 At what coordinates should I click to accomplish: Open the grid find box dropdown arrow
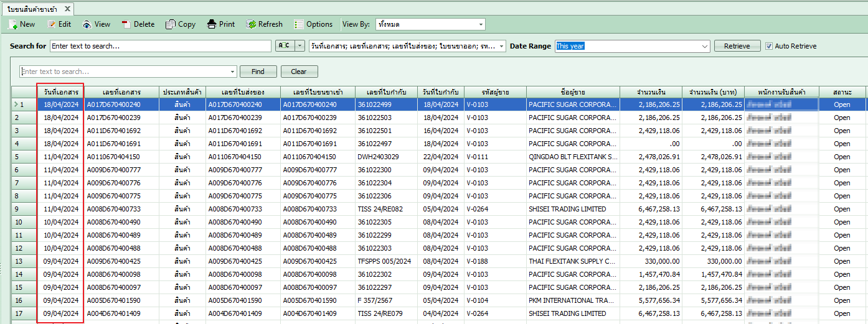[x=233, y=72]
